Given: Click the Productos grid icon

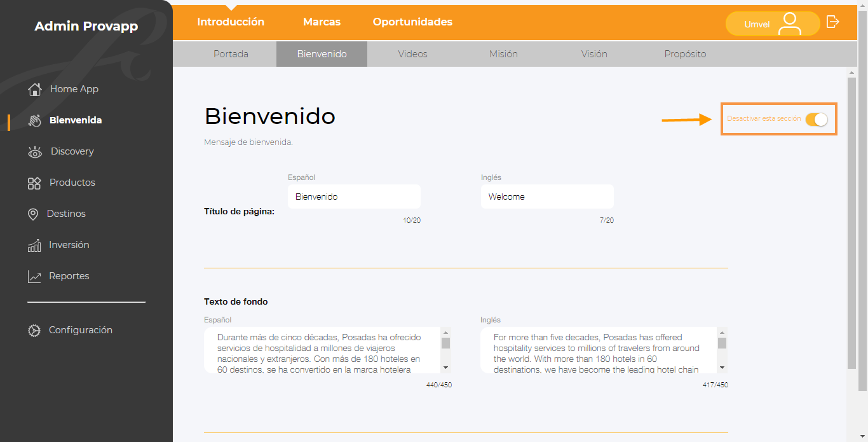Looking at the screenshot, I should point(34,183).
